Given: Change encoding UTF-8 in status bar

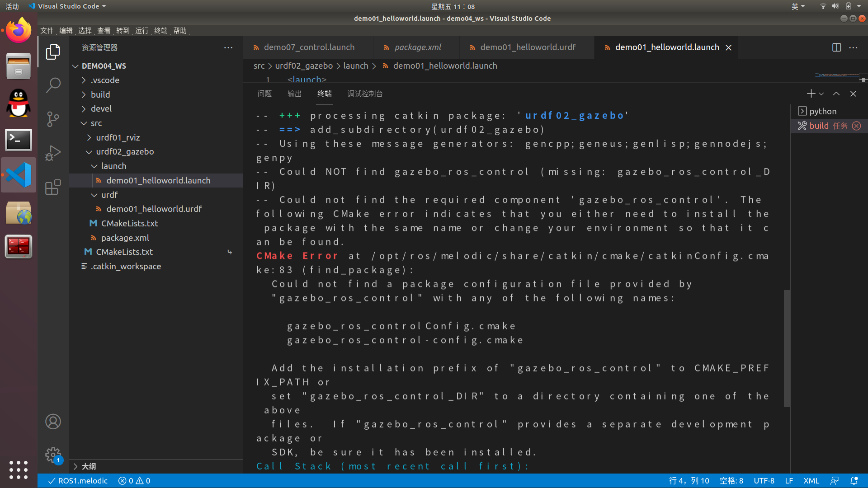Looking at the screenshot, I should point(764,481).
